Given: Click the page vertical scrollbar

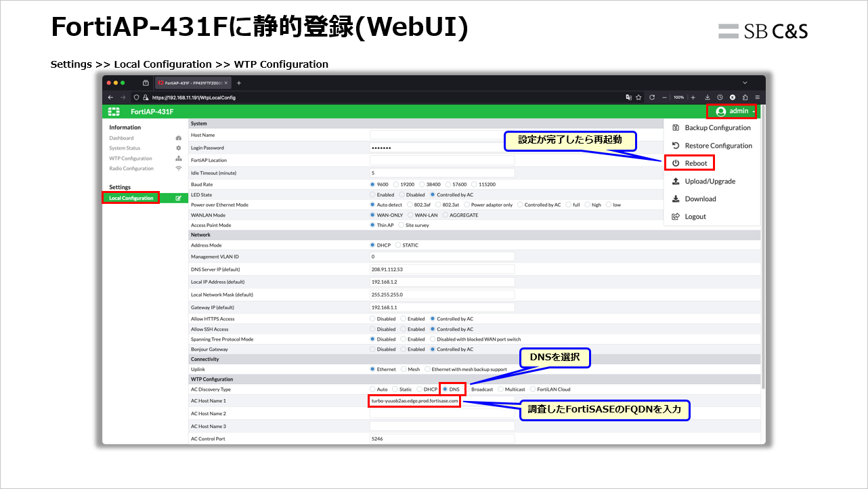Looking at the screenshot, I should 763,247.
